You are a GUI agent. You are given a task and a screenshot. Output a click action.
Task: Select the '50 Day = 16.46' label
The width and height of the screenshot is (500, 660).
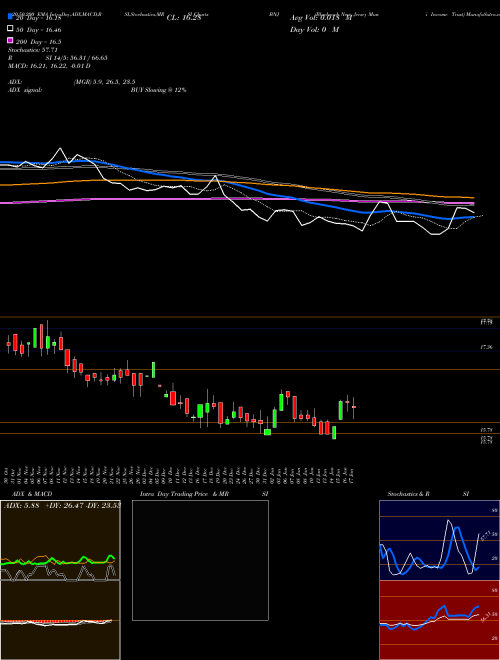pyautogui.click(x=38, y=30)
